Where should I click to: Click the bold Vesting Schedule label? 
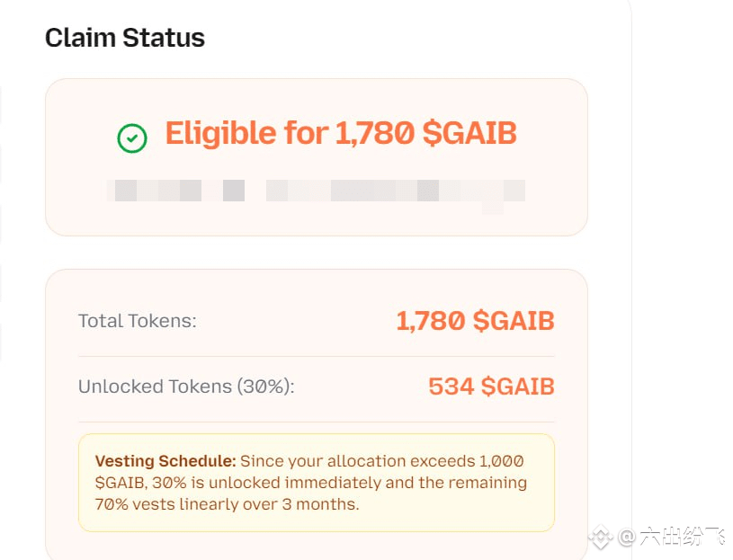(165, 461)
